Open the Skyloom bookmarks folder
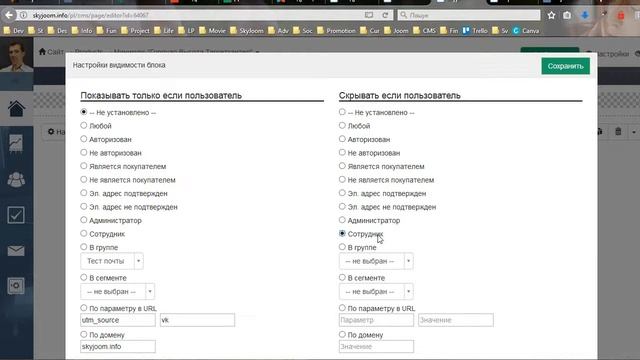This screenshot has height=360, width=640. pyautogui.click(x=247, y=31)
